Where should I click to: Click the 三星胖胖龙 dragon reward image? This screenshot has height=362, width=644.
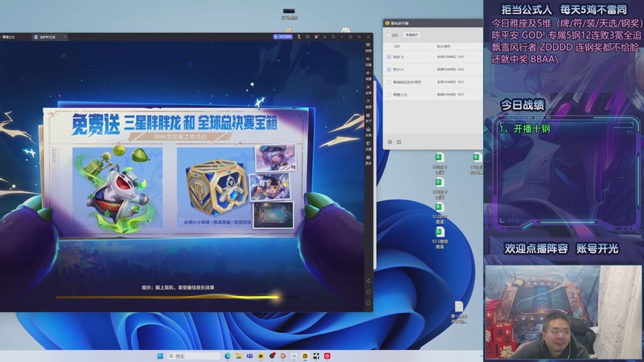point(118,187)
